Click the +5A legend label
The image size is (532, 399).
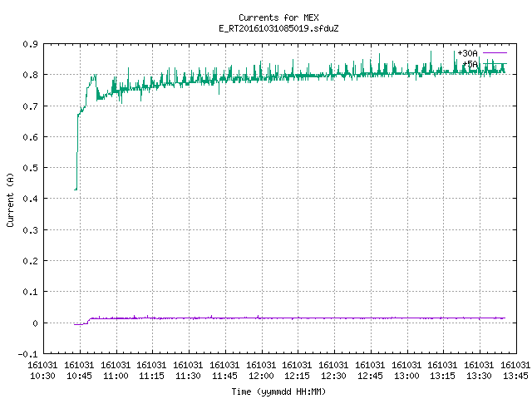click(x=470, y=64)
